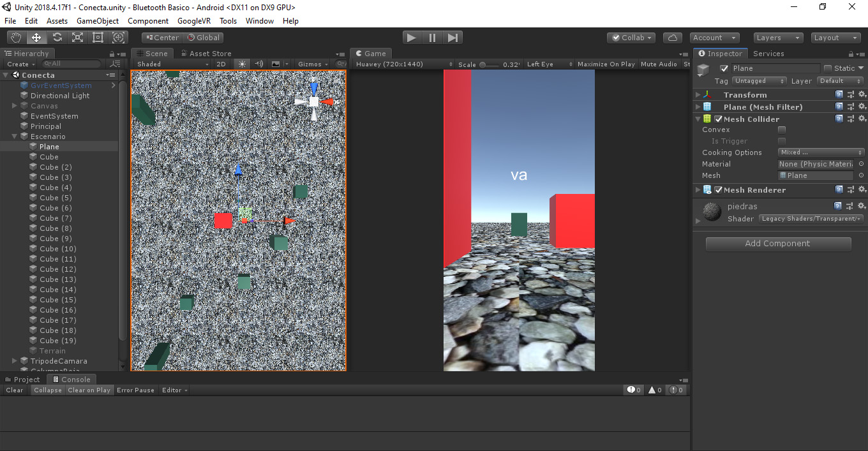The image size is (868, 451).
Task: Open Cloud services icon
Action: tap(673, 38)
